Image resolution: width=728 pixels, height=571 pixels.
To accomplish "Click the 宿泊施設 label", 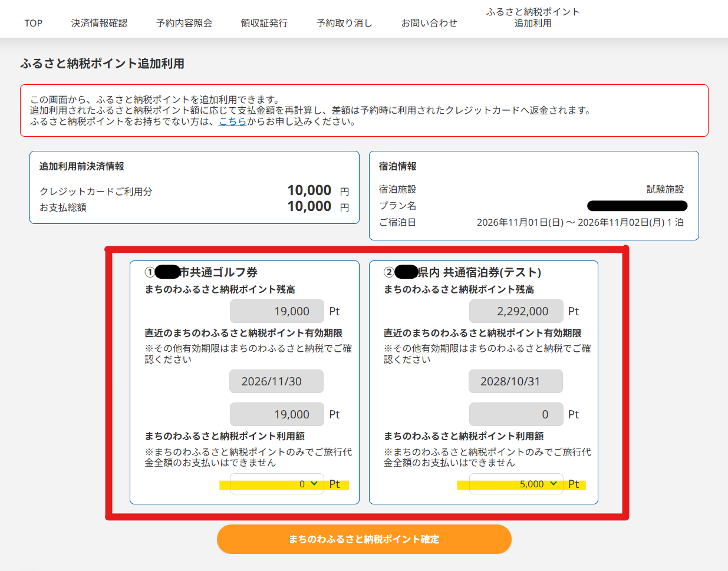I will [x=398, y=189].
